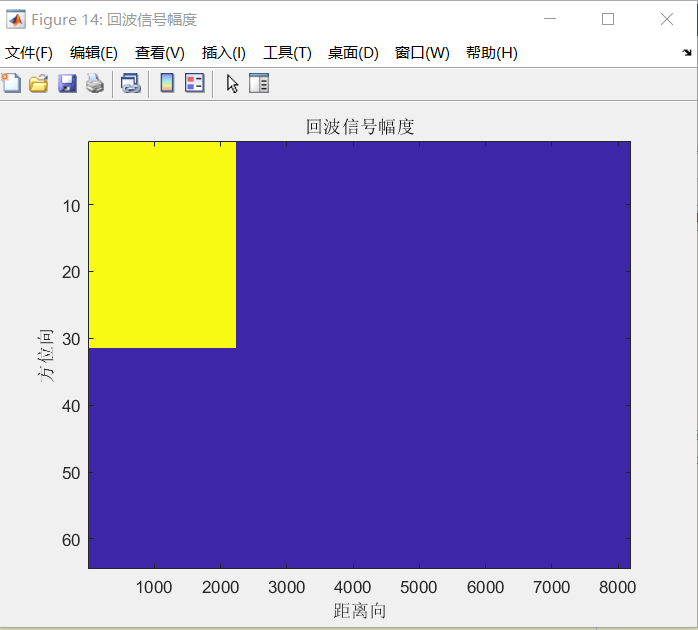Open the 查看(V) menu
Image resolution: width=698 pixels, height=630 pixels.
(x=160, y=53)
